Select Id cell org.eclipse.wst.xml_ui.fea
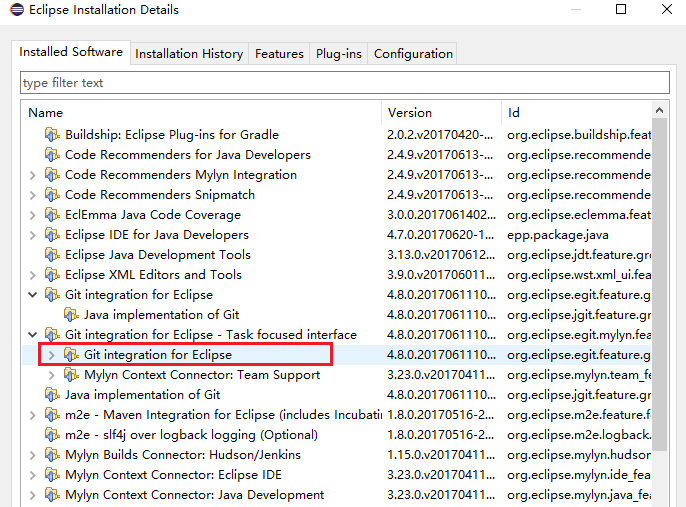 point(579,275)
